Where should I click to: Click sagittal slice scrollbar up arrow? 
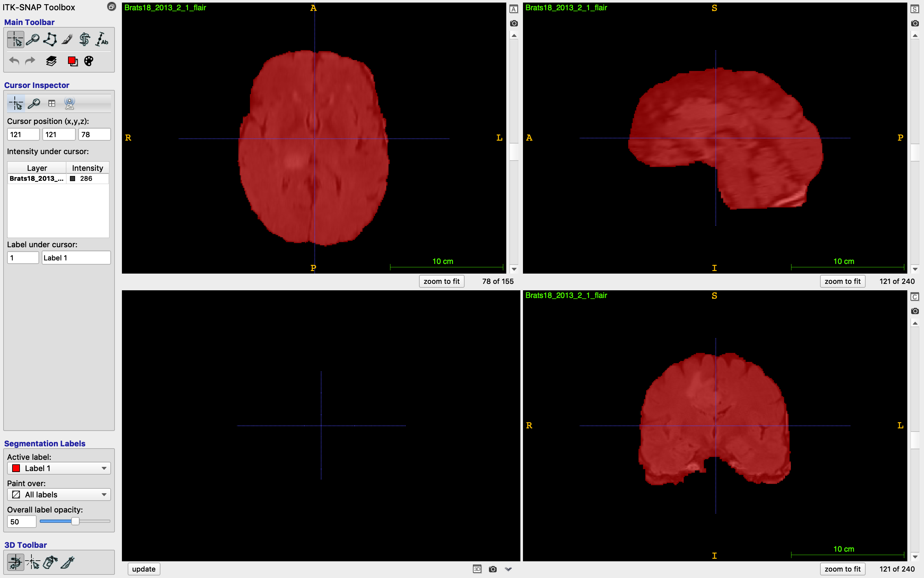tap(915, 36)
